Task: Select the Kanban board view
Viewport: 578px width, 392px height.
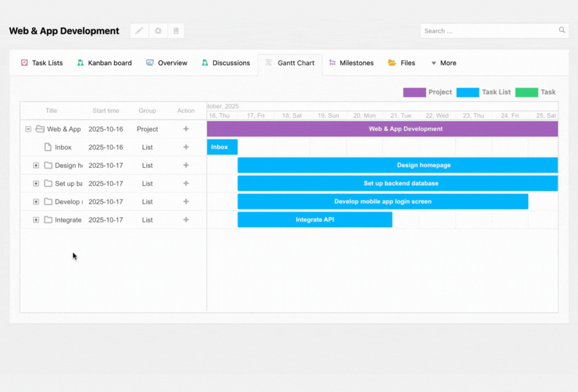Action: coord(104,63)
